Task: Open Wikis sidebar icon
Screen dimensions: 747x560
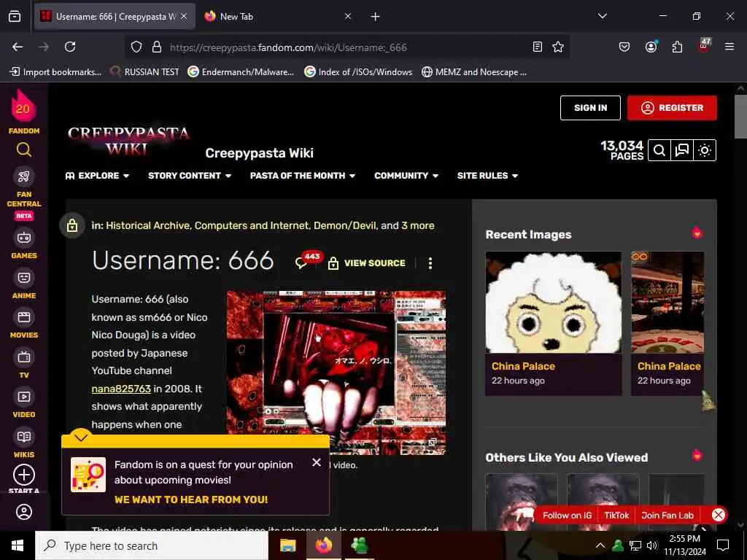Action: coord(24,437)
